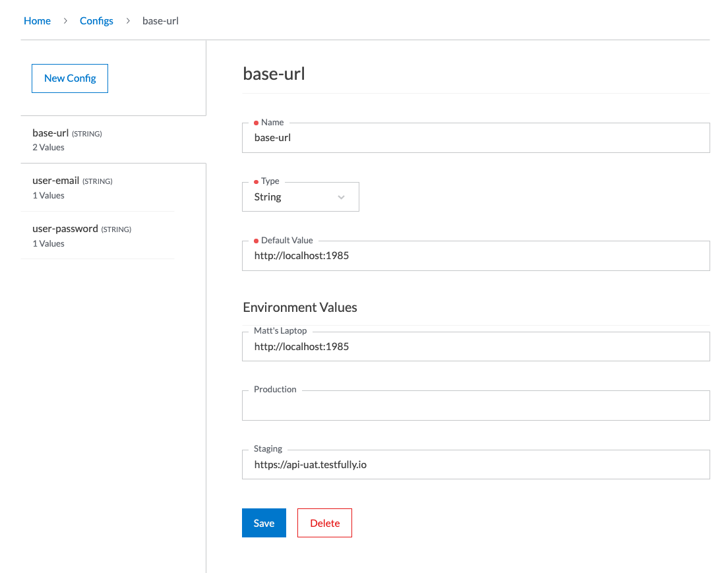Click the Environment Values heading
728x573 pixels.
coord(300,307)
